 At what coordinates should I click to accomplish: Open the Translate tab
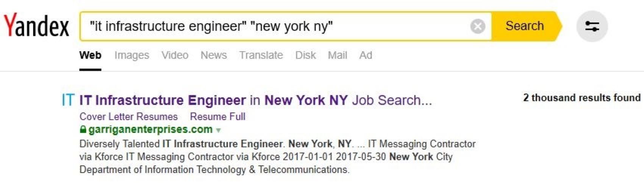pos(261,55)
